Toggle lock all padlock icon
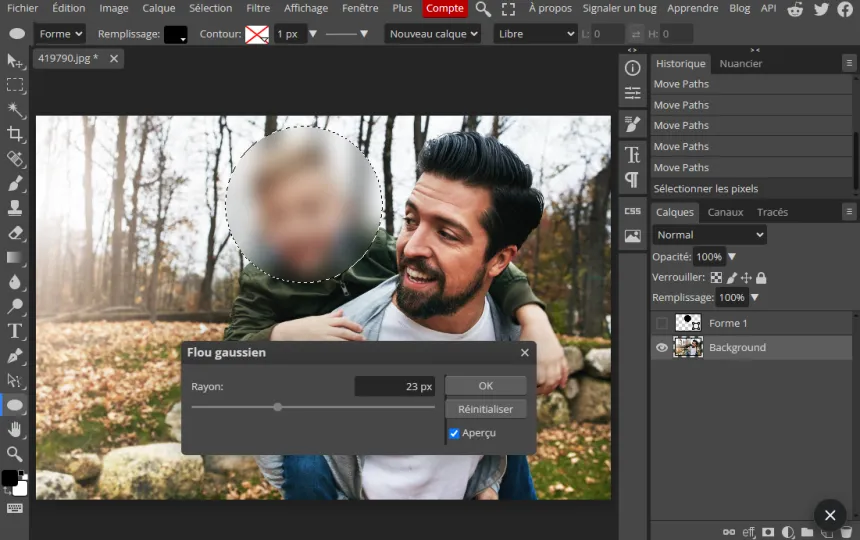 click(761, 278)
